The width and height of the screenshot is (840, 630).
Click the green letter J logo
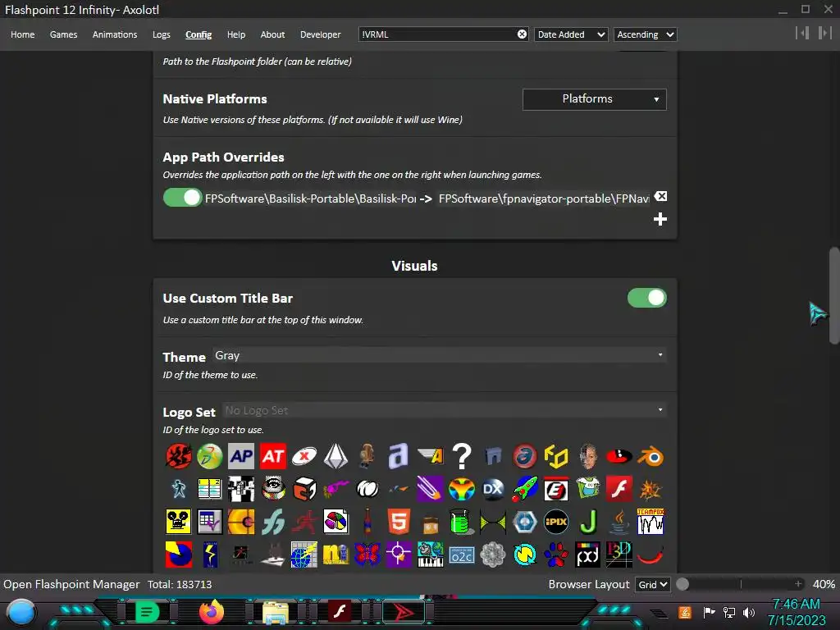tap(588, 521)
